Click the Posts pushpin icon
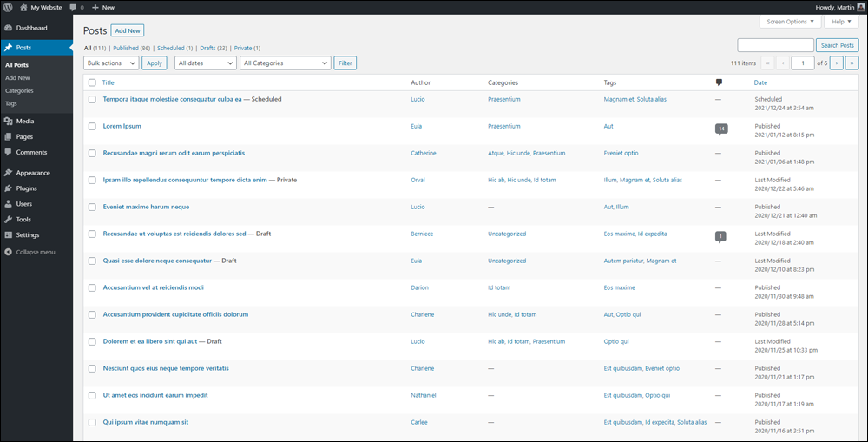 (9, 48)
